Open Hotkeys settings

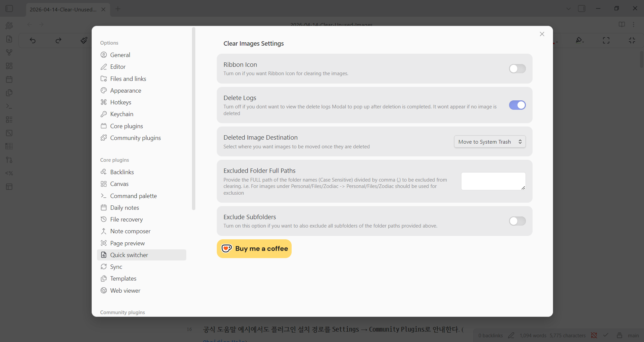click(x=142, y=102)
